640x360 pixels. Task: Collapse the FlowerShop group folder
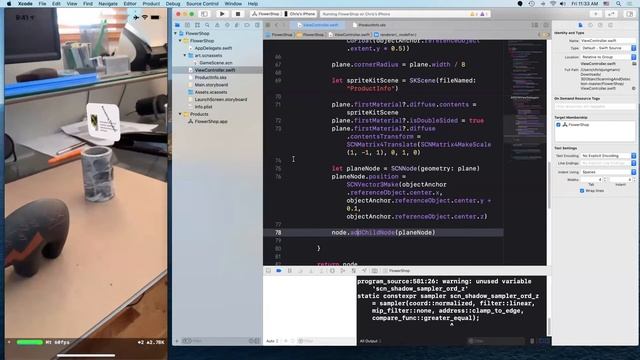point(180,41)
